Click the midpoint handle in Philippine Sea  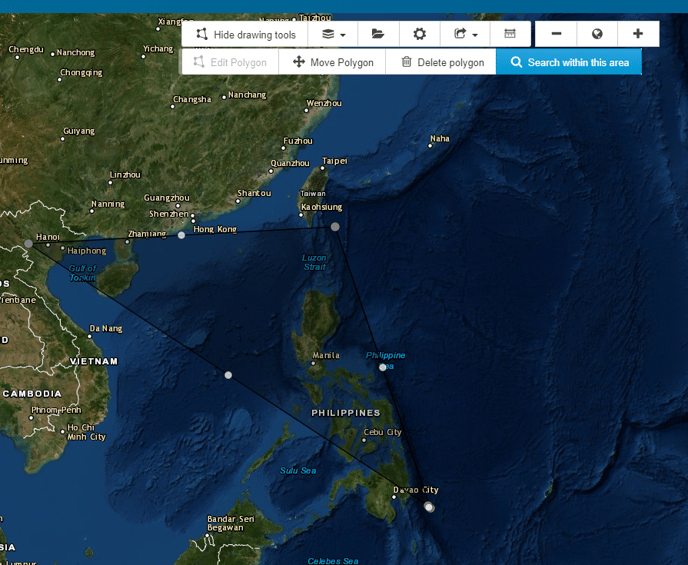382,367
